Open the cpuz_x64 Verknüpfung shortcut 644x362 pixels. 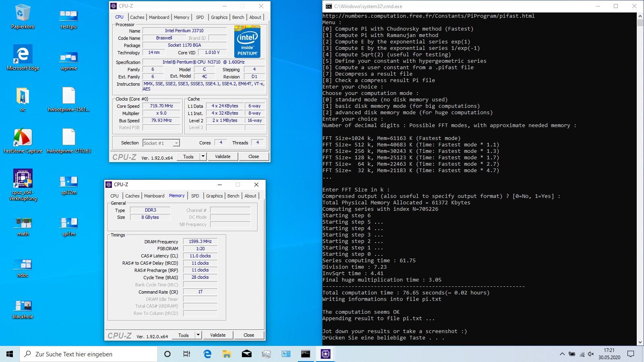click(23, 185)
